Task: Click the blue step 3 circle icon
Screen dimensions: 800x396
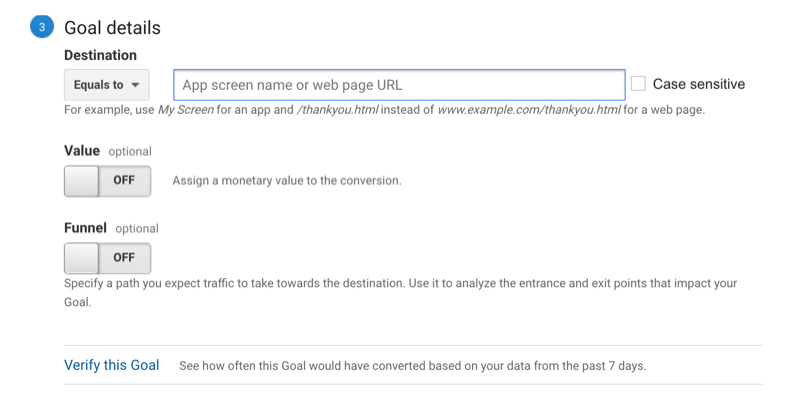Action: (42, 27)
